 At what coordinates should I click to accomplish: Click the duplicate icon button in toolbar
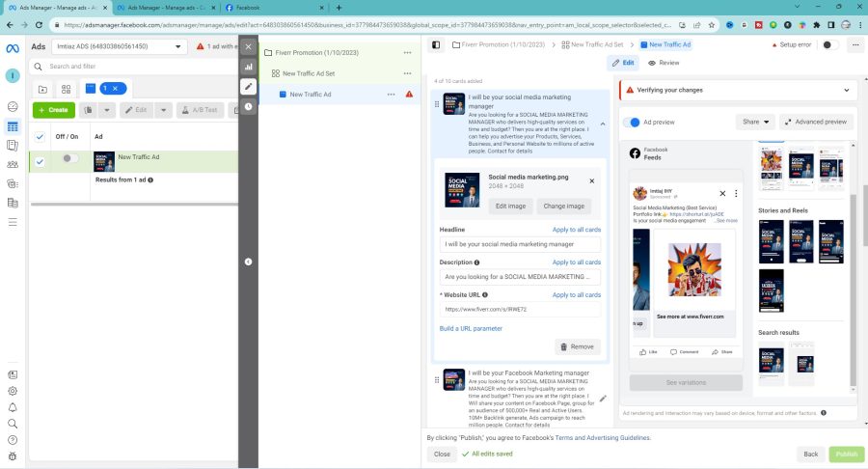click(88, 110)
